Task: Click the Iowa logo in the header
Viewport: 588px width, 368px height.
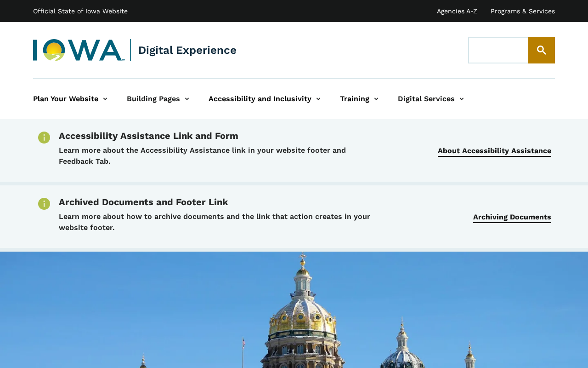Action: coord(79,50)
